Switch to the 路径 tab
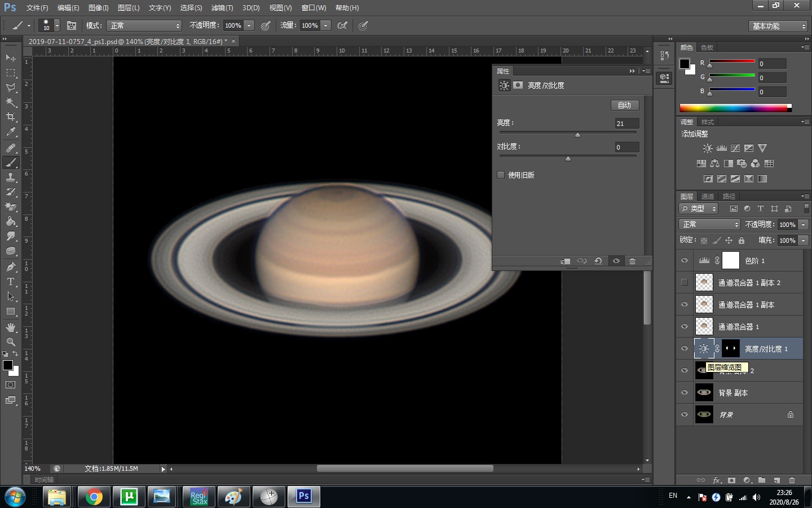812x508 pixels. pyautogui.click(x=729, y=196)
